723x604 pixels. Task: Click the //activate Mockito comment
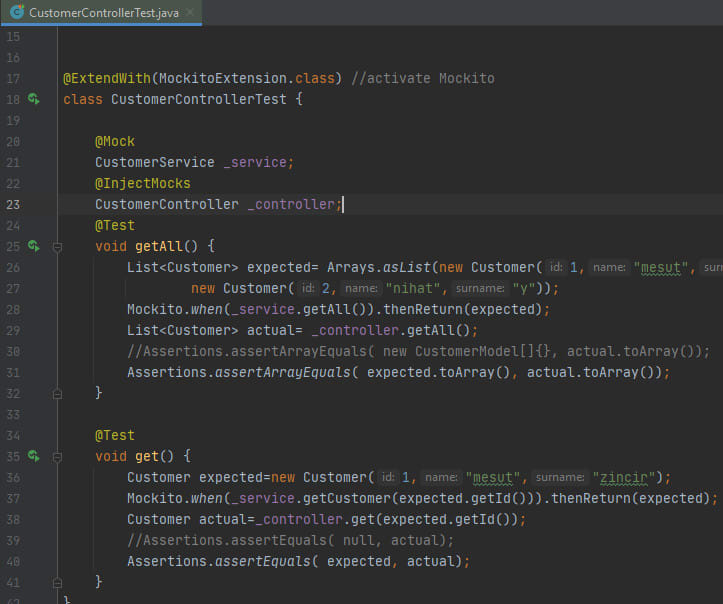point(423,78)
